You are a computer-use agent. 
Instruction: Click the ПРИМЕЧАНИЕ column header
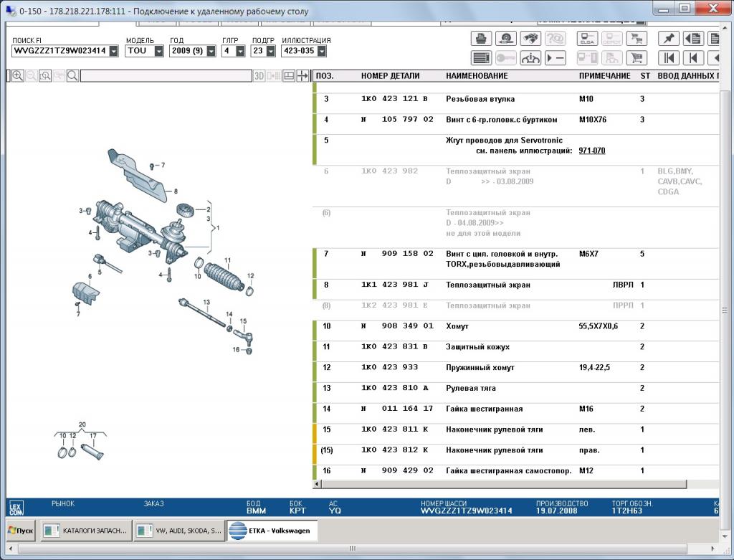pos(604,76)
